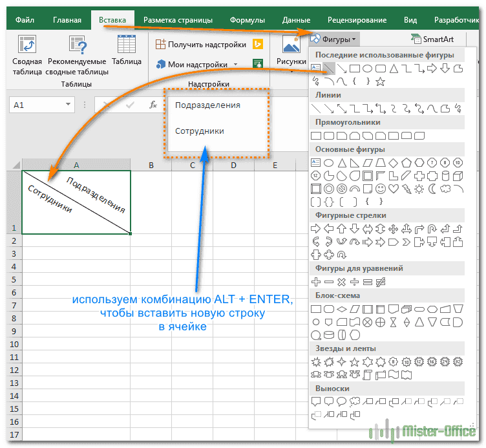Image resolution: width=486 pixels, height=448 pixels.
Task: Choose the heart shape in Основные фигуры
Action: point(394,189)
